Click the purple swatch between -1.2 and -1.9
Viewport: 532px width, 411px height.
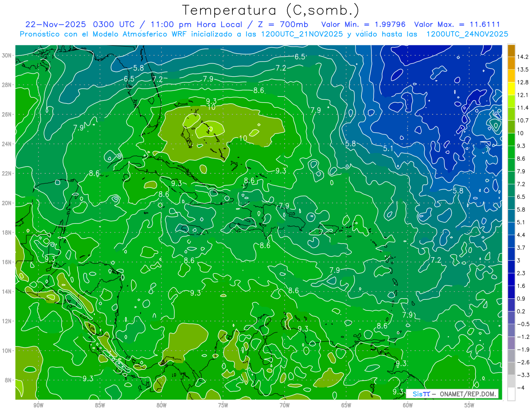point(511,343)
